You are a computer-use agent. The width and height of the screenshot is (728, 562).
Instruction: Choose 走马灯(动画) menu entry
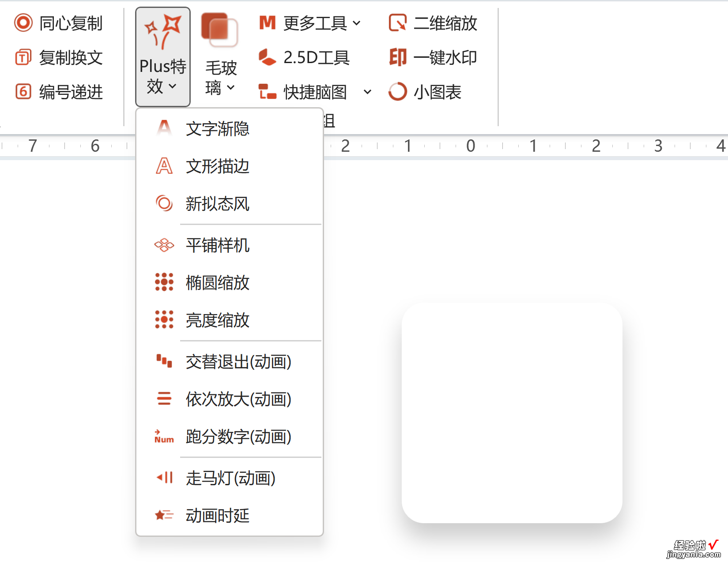coord(230,478)
